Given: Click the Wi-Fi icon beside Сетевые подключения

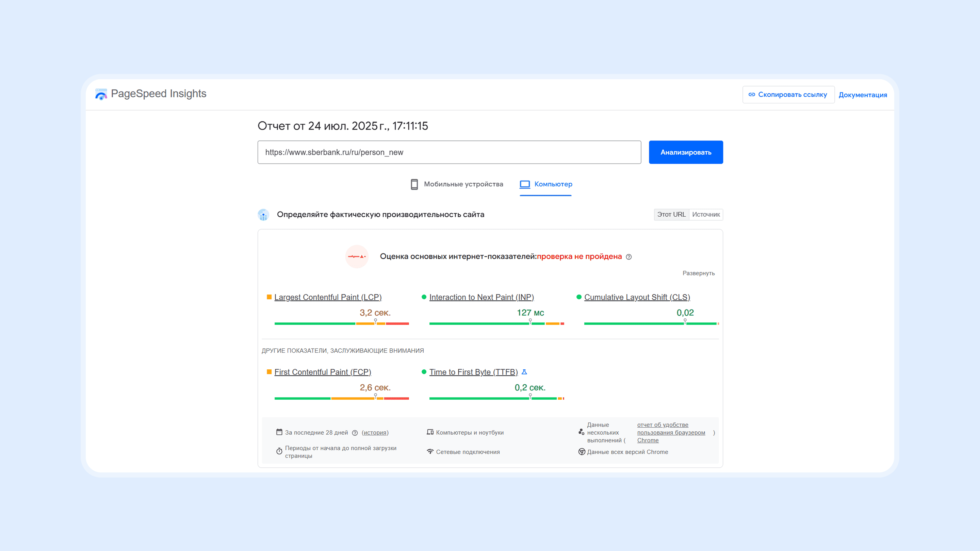Looking at the screenshot, I should (x=430, y=451).
